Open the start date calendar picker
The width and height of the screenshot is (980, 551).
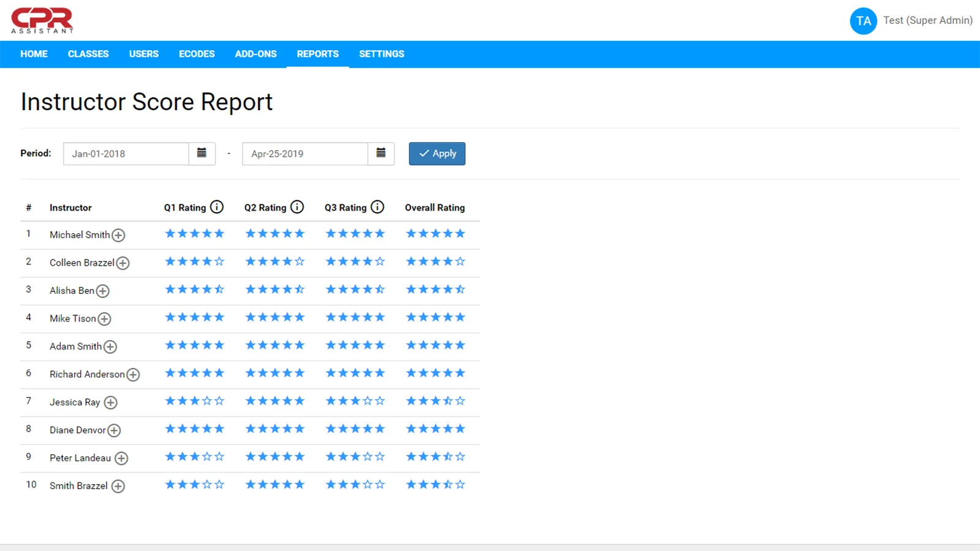tap(202, 153)
